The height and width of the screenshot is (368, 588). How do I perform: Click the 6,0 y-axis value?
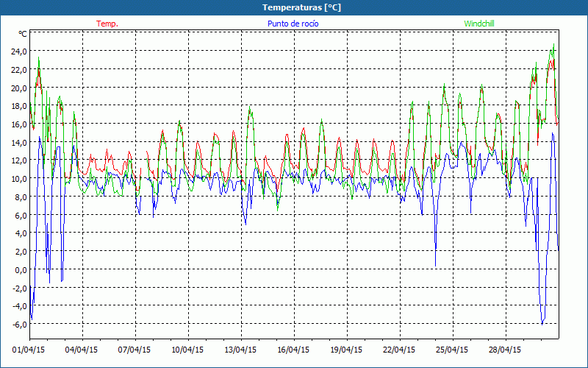tap(21, 216)
